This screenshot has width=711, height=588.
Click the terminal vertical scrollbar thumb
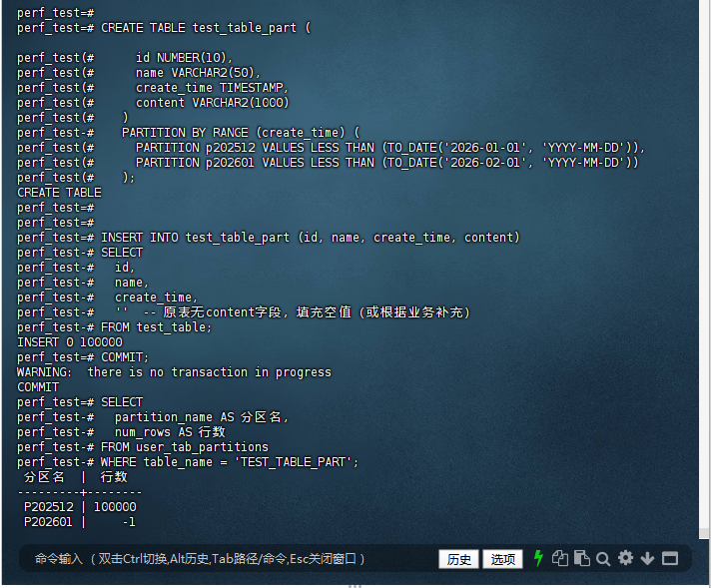[704, 533]
